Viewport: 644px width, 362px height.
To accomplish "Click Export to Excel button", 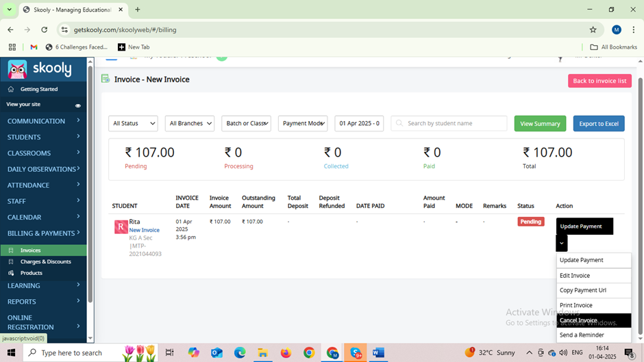I will point(599,124).
